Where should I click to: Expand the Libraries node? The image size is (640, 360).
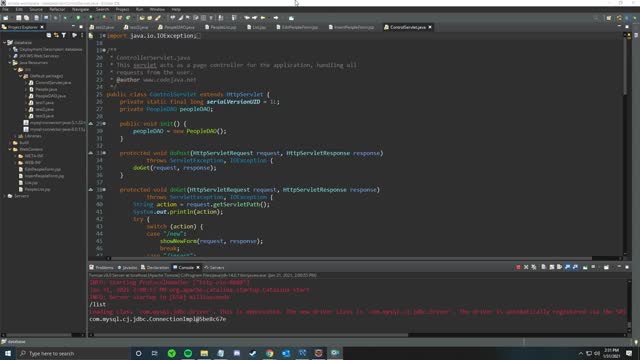click(15, 136)
